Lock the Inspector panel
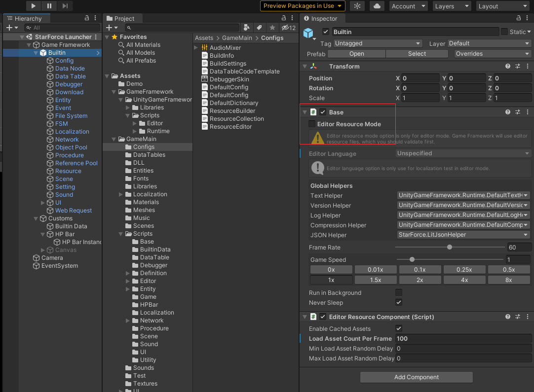 [x=519, y=18]
